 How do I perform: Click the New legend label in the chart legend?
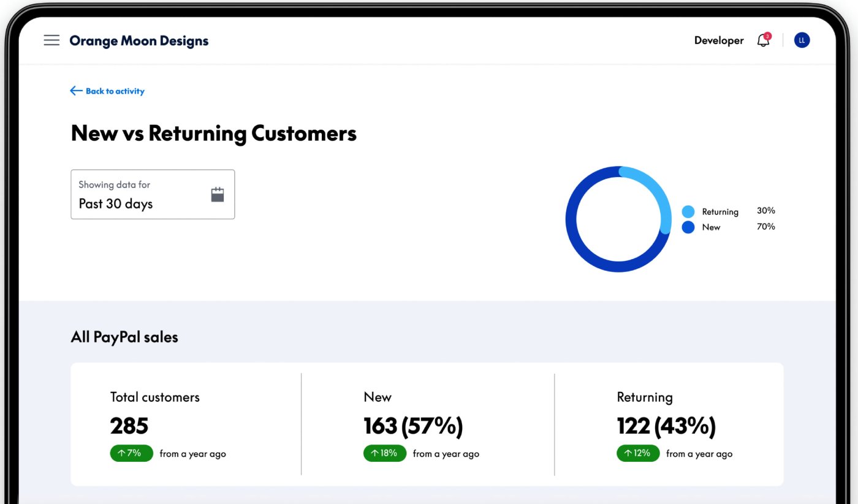point(711,227)
